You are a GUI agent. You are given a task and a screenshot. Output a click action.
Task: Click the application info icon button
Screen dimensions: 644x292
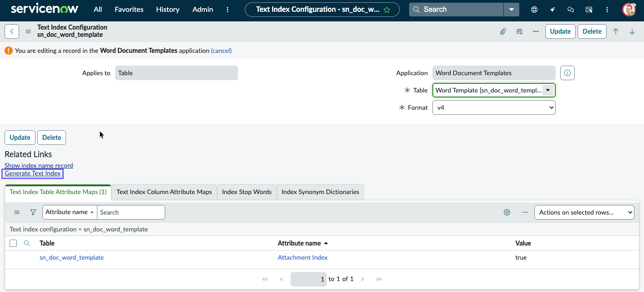point(568,73)
